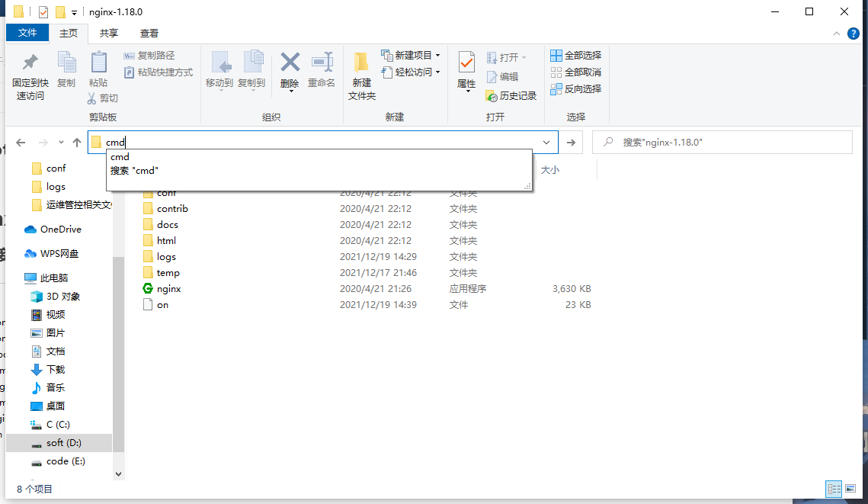Expand New item (新建项目) dropdown

tap(438, 56)
